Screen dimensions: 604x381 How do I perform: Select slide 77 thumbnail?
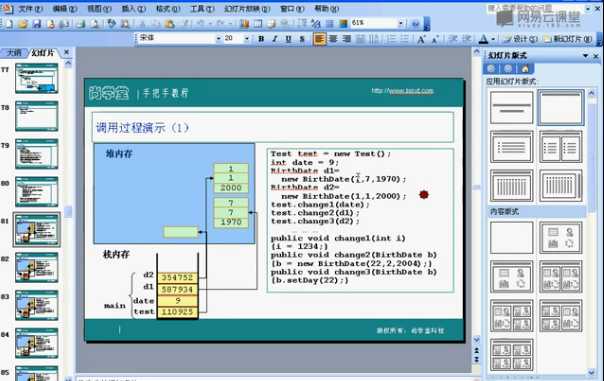point(37,79)
